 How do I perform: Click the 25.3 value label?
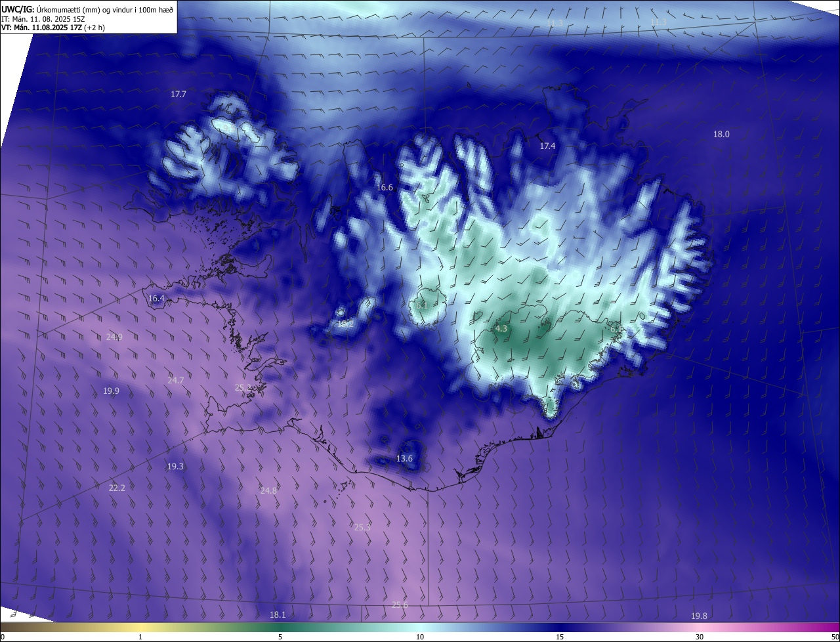point(362,528)
